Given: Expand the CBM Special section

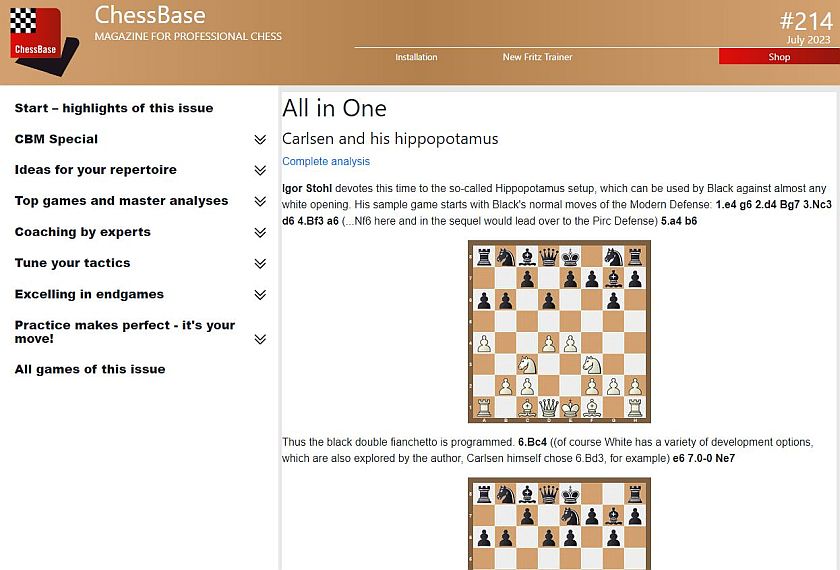Looking at the screenshot, I should coord(260,140).
